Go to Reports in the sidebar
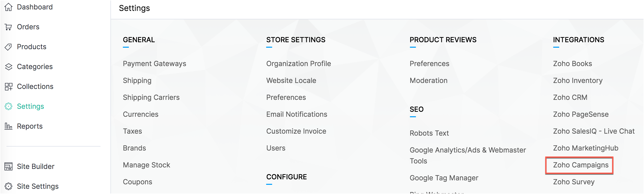The height and width of the screenshot is (194, 644). (x=30, y=126)
